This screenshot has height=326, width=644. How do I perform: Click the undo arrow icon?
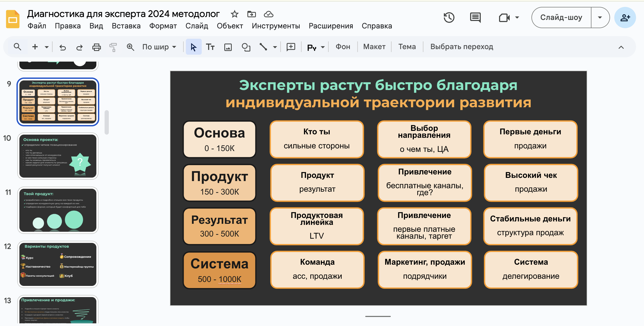tap(63, 47)
